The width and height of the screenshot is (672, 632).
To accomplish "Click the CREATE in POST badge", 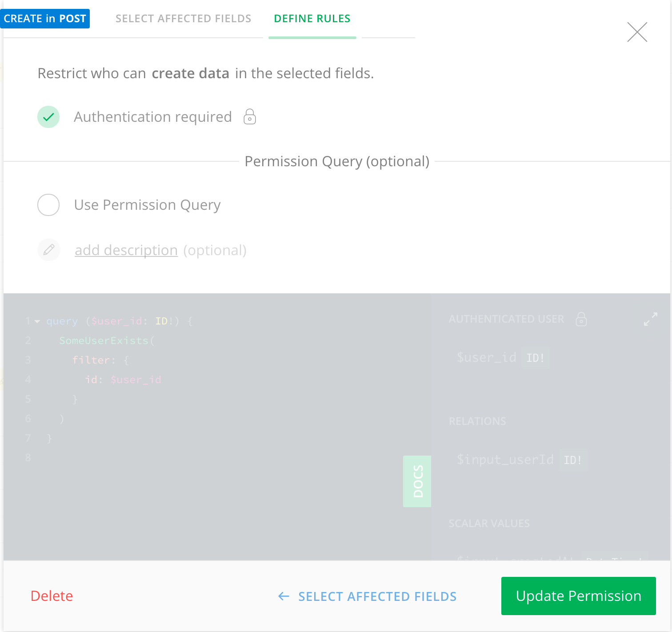I will [x=45, y=19].
